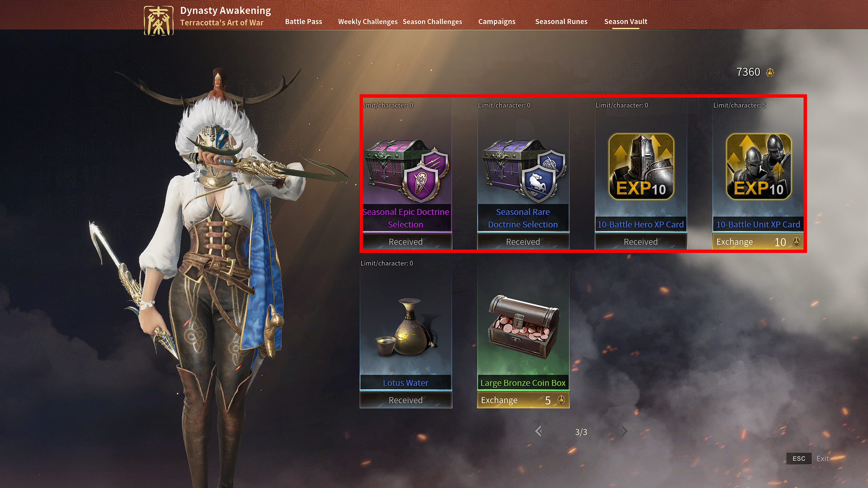Select the Seasonal Epic Doctrine Selection chest icon
The image size is (868, 488).
click(406, 171)
